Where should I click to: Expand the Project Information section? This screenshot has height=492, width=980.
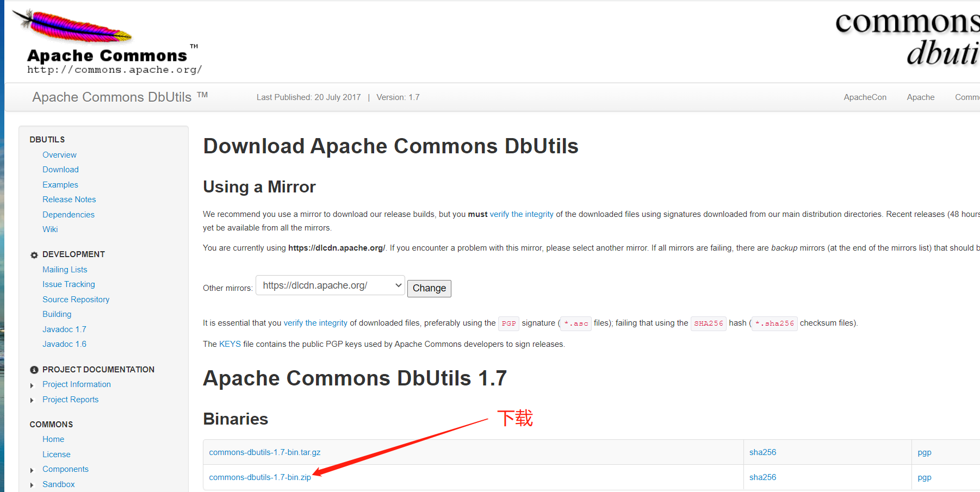point(33,384)
